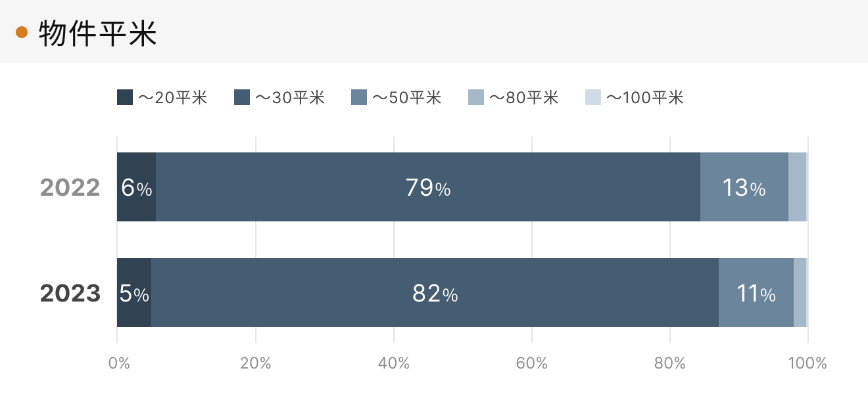The width and height of the screenshot is (868, 404).
Task: Click the 2023 year axis label
Action: coord(70,294)
